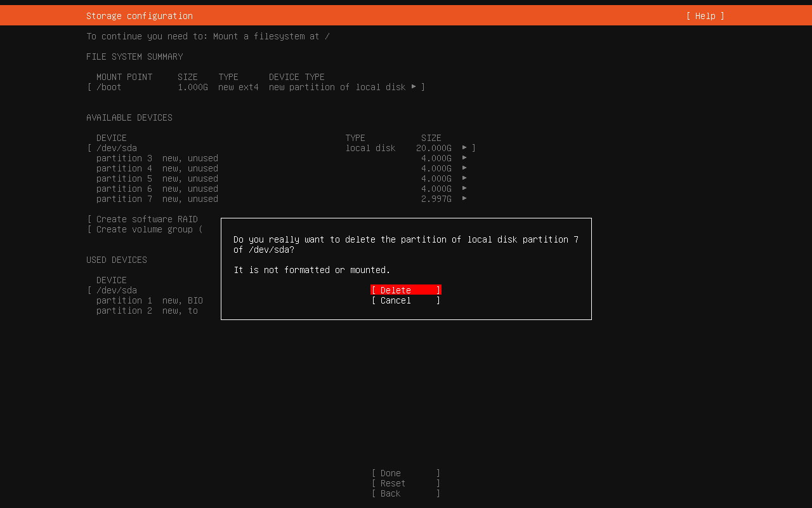Select partition 2 in Used Devices

click(x=147, y=311)
